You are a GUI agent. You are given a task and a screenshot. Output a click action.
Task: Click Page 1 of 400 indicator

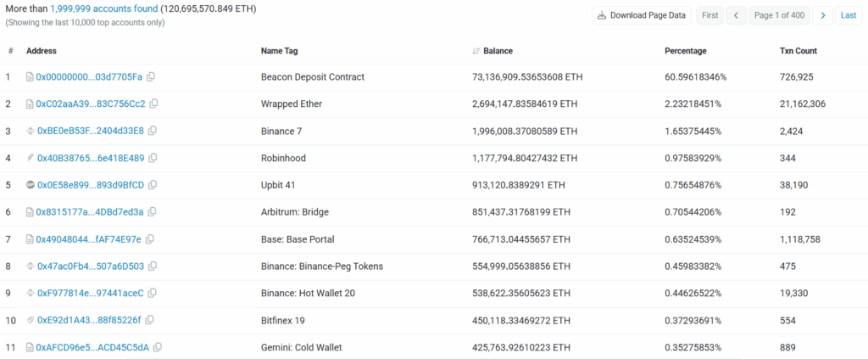779,15
